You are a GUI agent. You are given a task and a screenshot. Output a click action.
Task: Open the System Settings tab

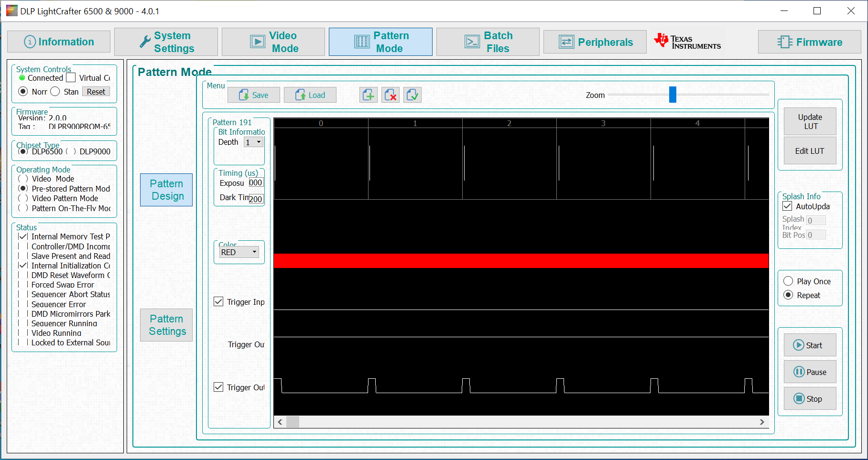166,42
